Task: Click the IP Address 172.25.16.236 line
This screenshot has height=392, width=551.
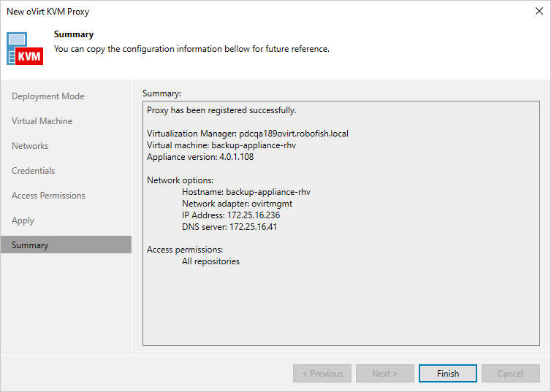Action: pos(231,215)
